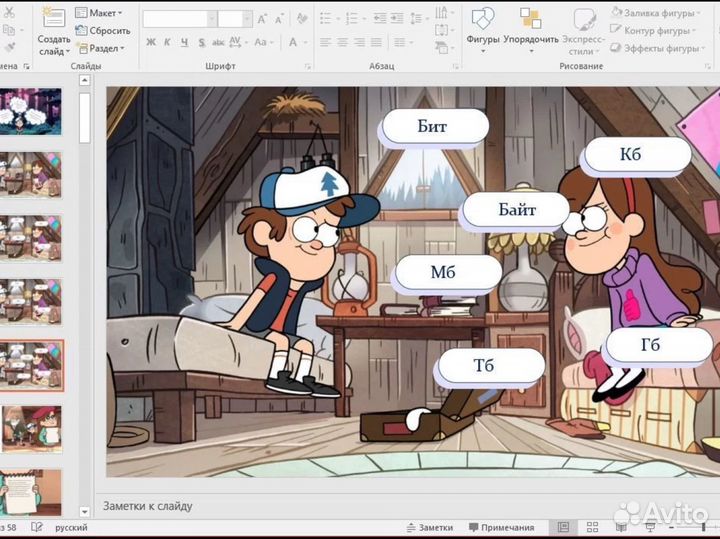The image size is (720, 539).
Task: Click the Notes (Заметки) button in status bar
Action: pos(429,527)
